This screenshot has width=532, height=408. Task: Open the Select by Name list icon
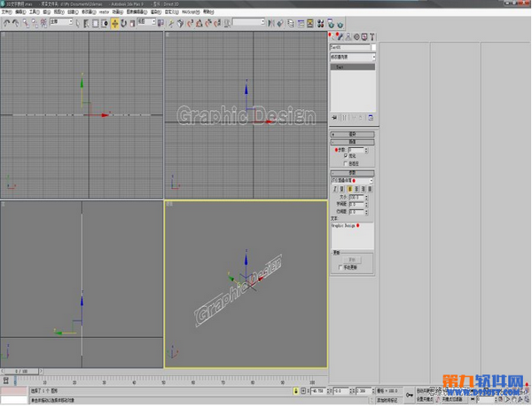[x=86, y=23]
